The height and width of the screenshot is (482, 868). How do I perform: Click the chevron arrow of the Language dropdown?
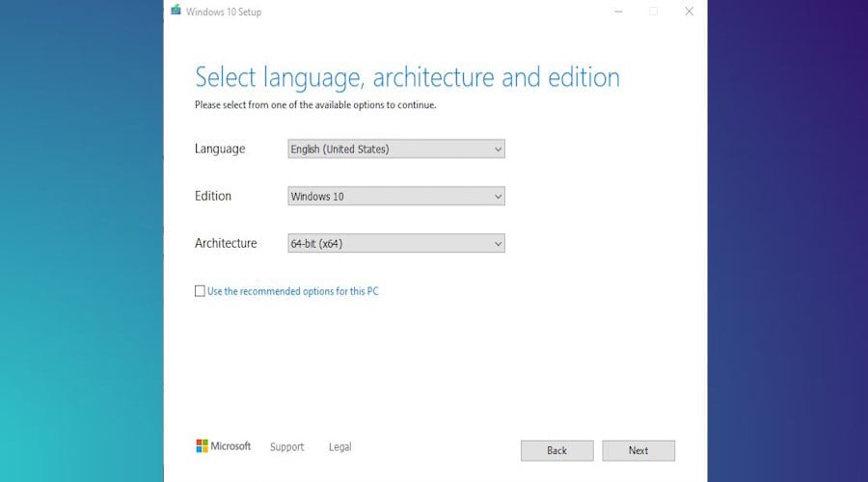498,149
